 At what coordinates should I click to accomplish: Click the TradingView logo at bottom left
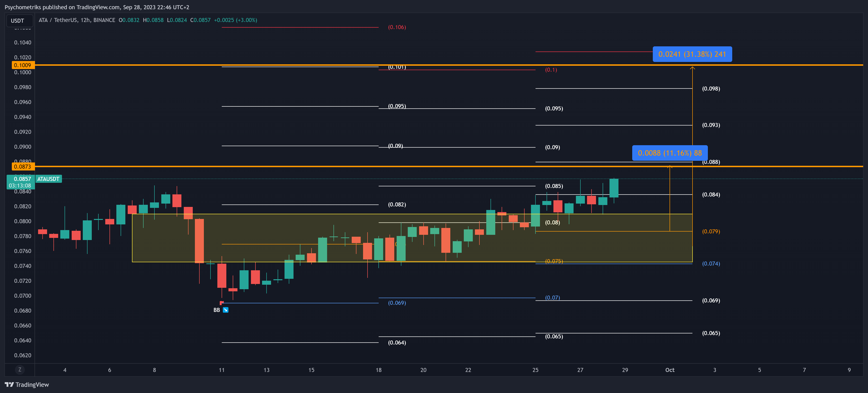[x=27, y=384]
